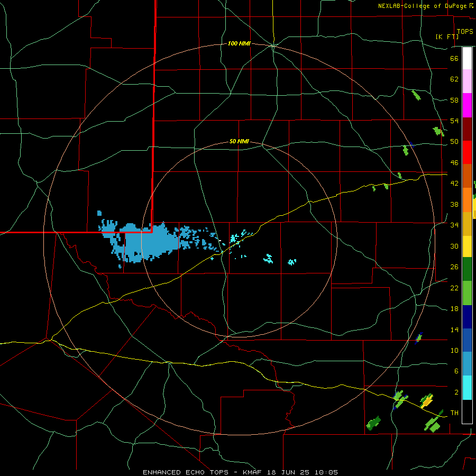Select the yellow legend swatch
The image size is (476, 476).
point(467,246)
